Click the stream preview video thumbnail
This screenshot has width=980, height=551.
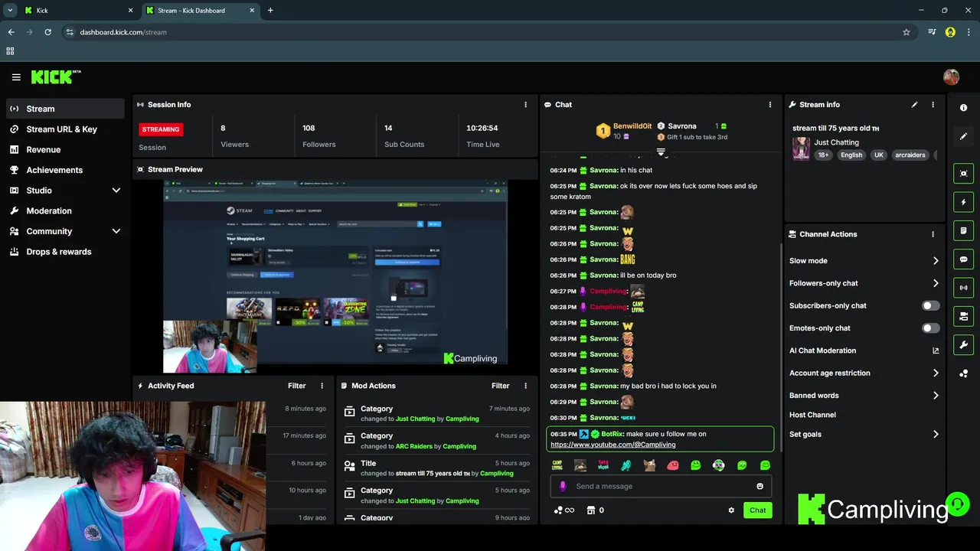tap(335, 275)
